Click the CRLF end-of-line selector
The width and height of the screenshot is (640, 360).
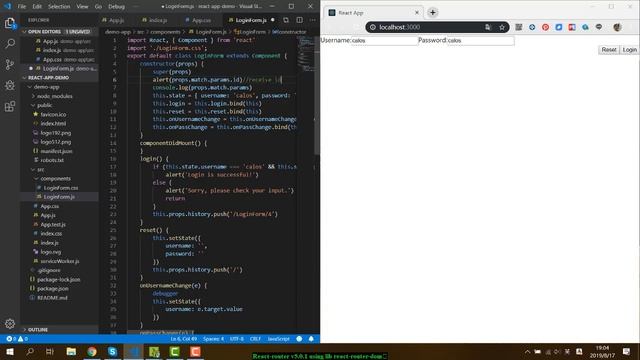click(255, 339)
